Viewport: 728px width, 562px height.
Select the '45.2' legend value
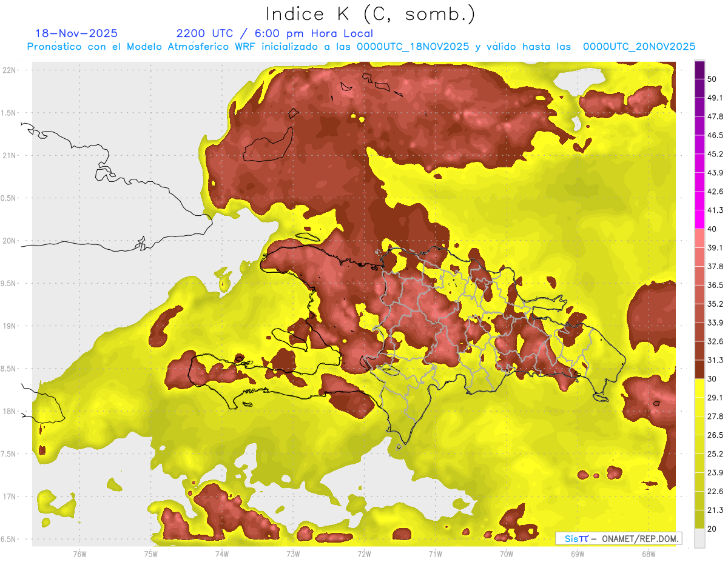(715, 154)
